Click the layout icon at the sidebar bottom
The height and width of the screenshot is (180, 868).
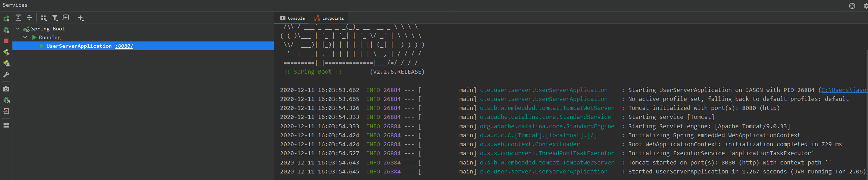click(6, 125)
